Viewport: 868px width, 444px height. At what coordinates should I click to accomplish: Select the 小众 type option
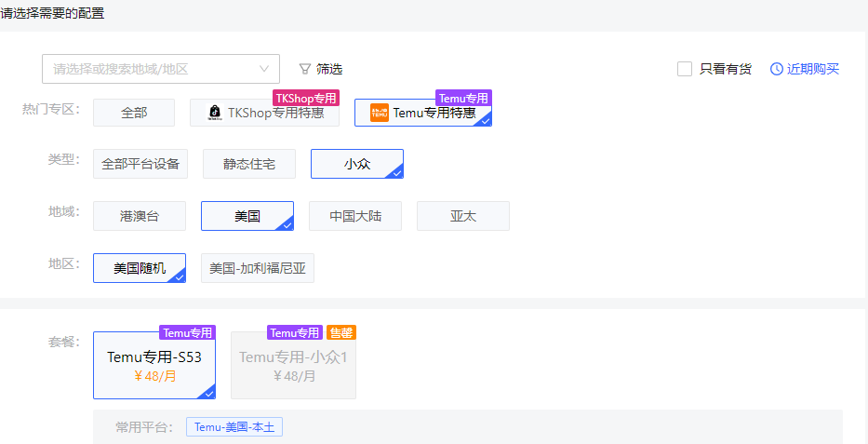357,164
